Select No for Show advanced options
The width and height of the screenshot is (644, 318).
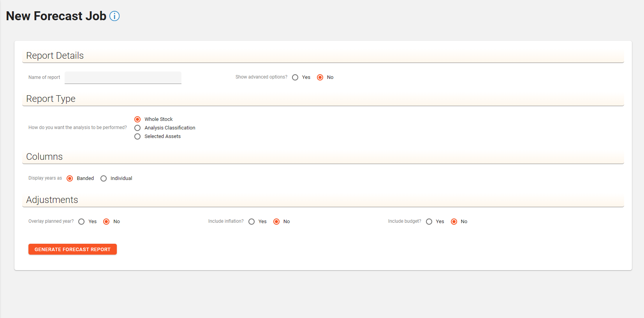[320, 77]
